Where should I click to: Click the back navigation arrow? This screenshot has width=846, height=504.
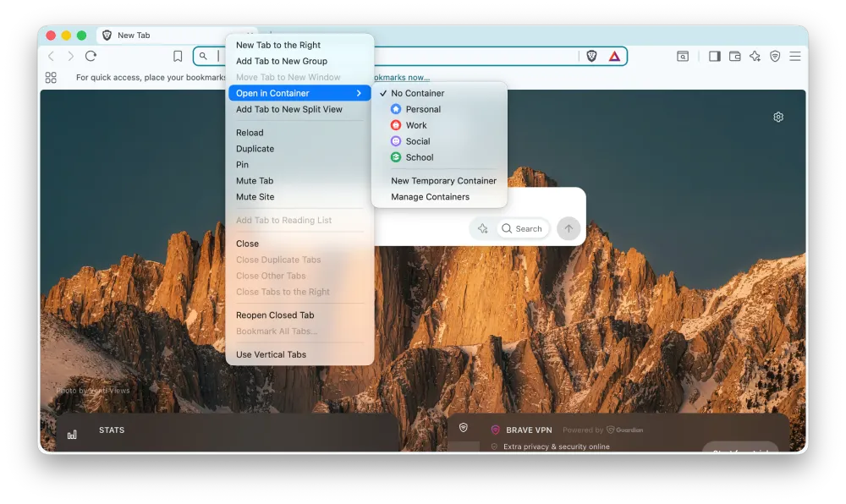52,56
